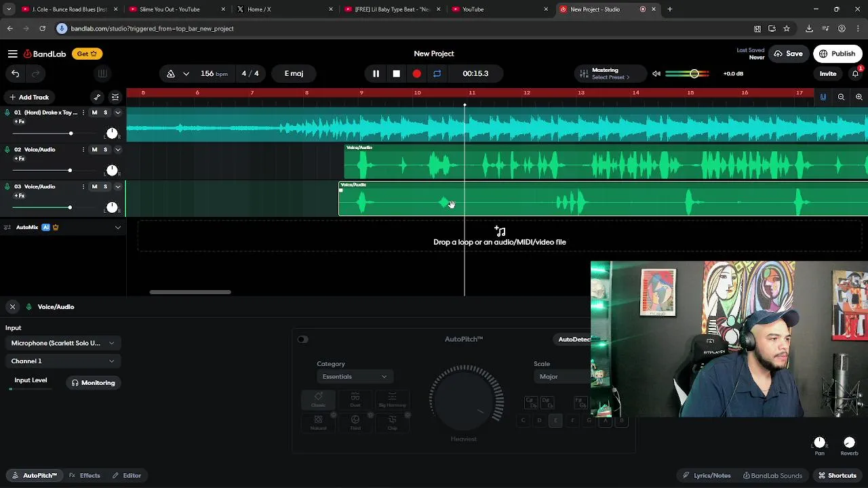Expand the AutoMix section

(117, 228)
